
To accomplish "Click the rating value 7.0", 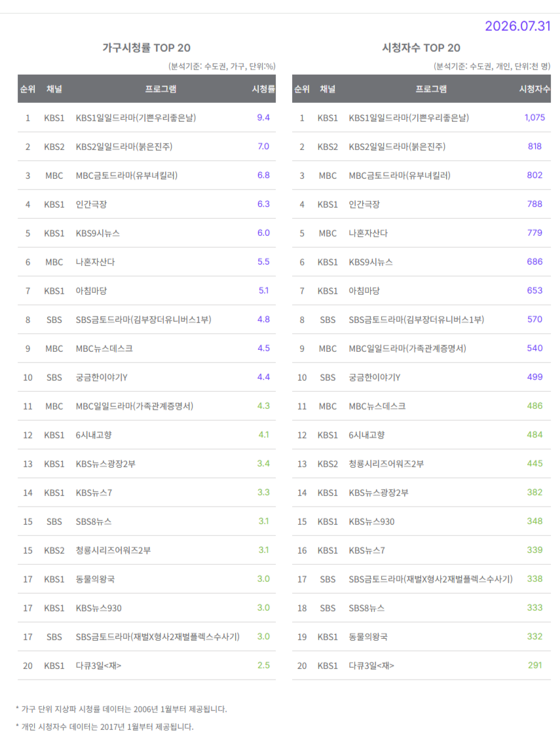I will click(x=263, y=146).
